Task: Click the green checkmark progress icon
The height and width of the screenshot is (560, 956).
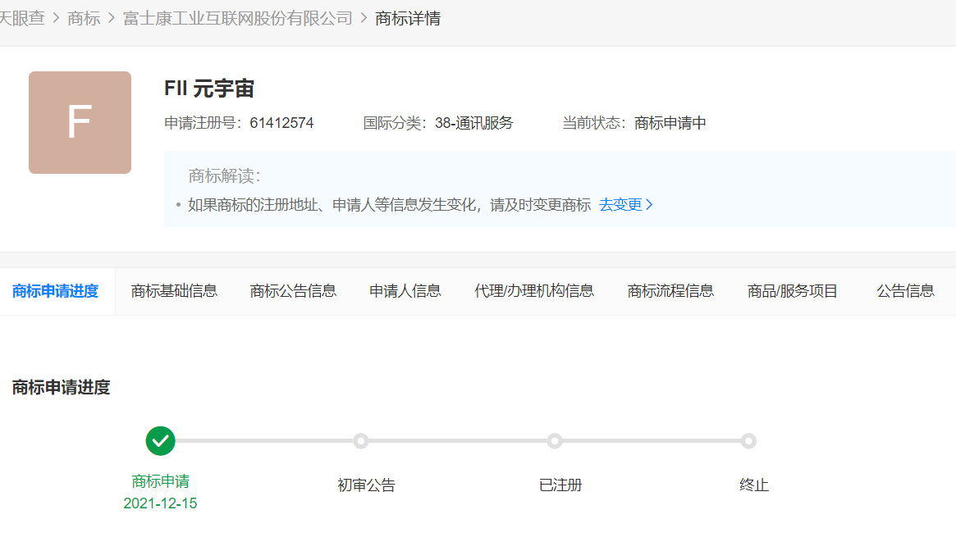Action: 161,440
